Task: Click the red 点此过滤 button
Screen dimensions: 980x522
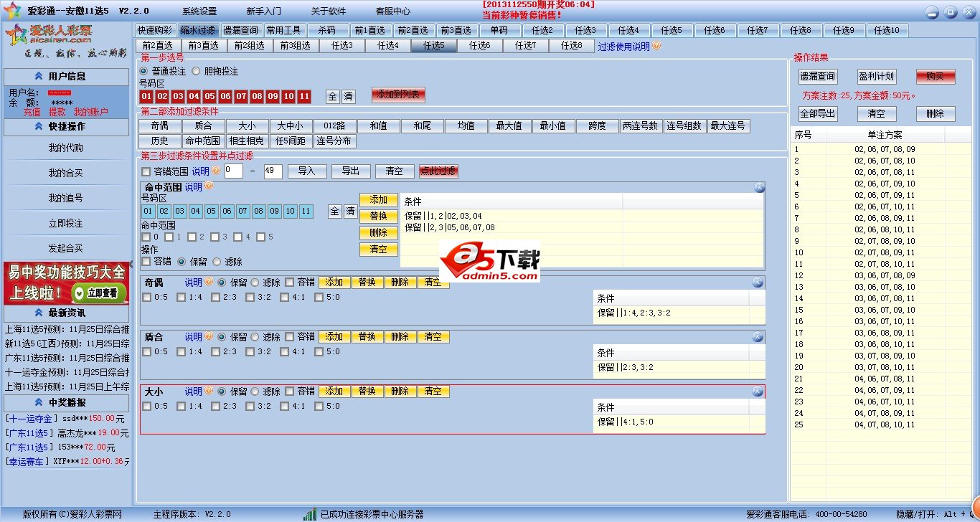Action: coord(439,171)
